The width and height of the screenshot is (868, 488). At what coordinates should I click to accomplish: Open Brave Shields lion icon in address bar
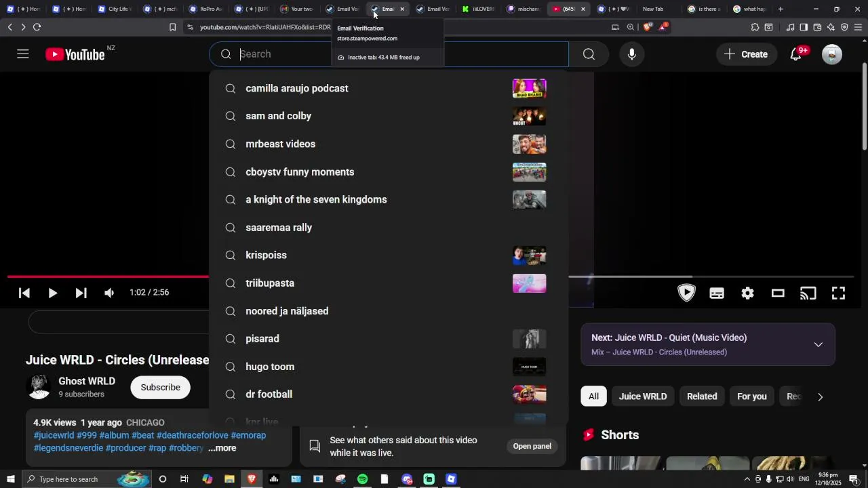(x=647, y=27)
